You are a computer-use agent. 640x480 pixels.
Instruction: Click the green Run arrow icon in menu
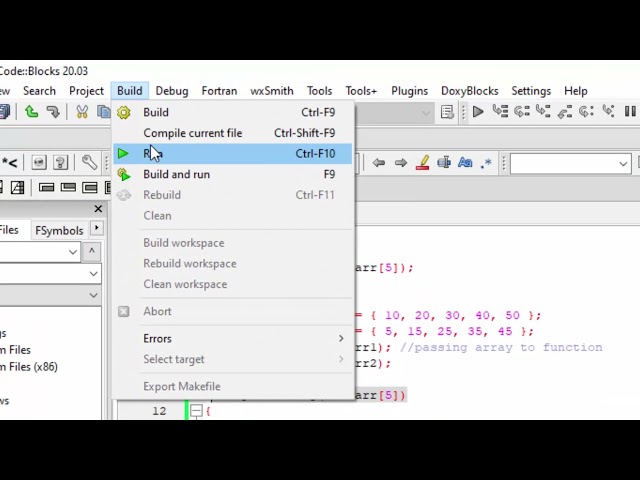[x=123, y=153]
